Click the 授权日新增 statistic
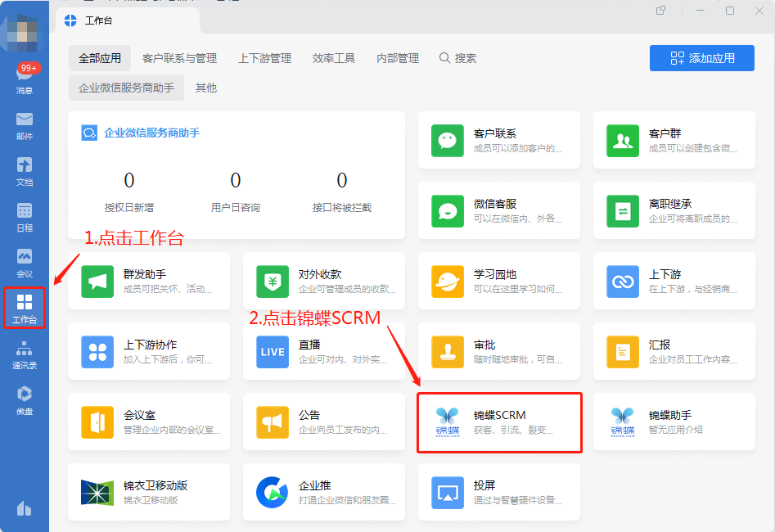This screenshot has width=775, height=532. coord(129,192)
